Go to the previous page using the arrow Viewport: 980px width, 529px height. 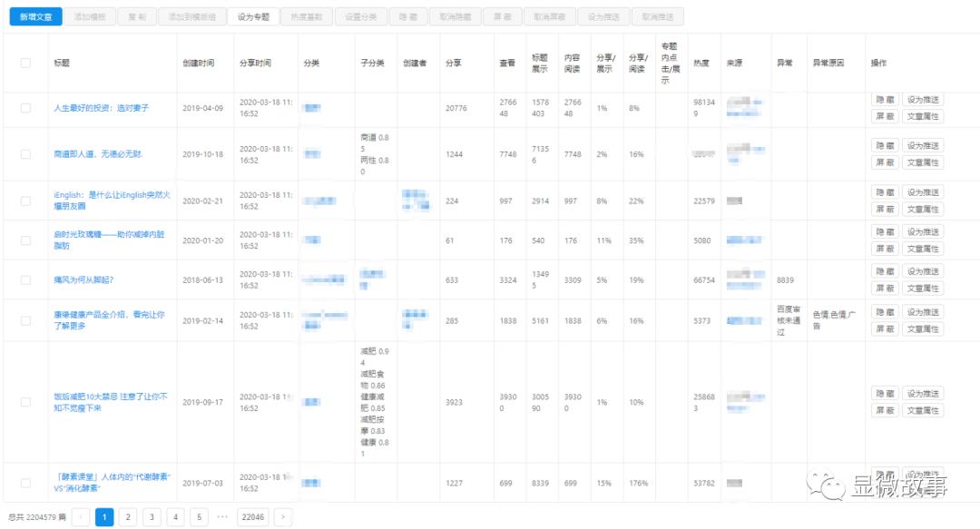81,517
